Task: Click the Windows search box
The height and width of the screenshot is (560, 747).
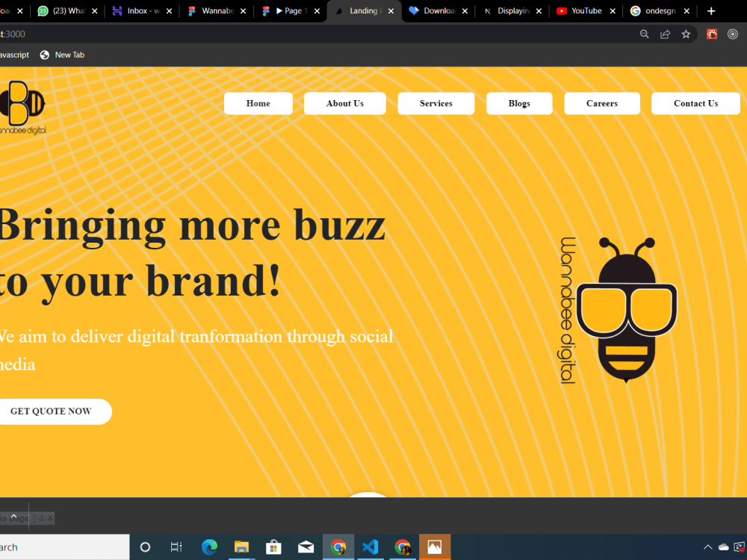Action: coord(64,547)
